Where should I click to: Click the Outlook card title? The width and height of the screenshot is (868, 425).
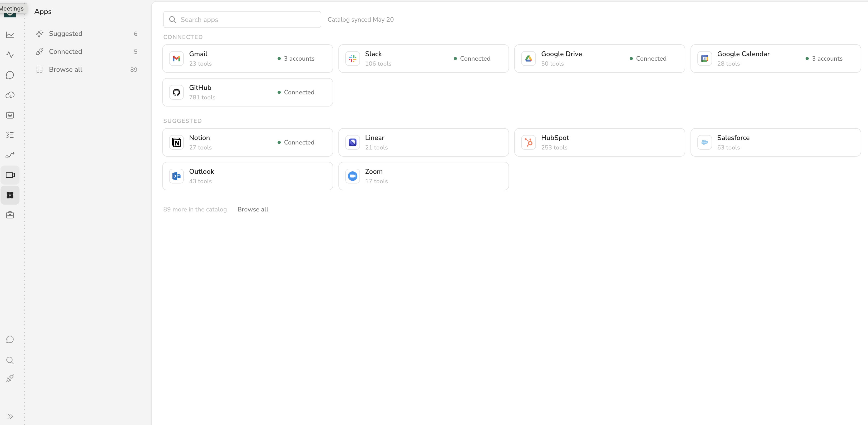[201, 171]
